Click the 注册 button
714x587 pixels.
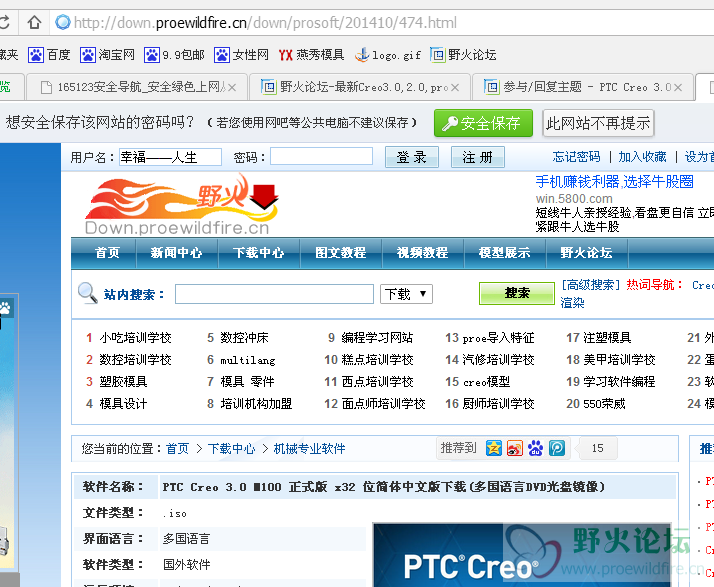click(x=478, y=157)
